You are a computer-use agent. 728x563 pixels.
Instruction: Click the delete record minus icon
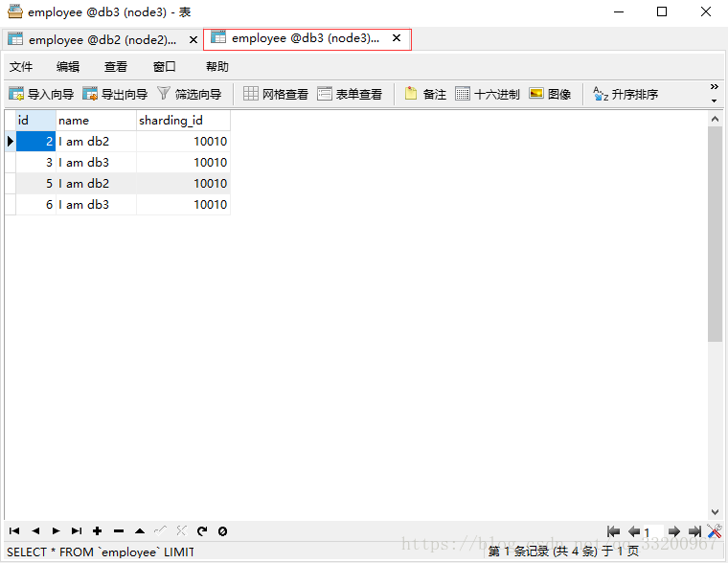pos(119,530)
